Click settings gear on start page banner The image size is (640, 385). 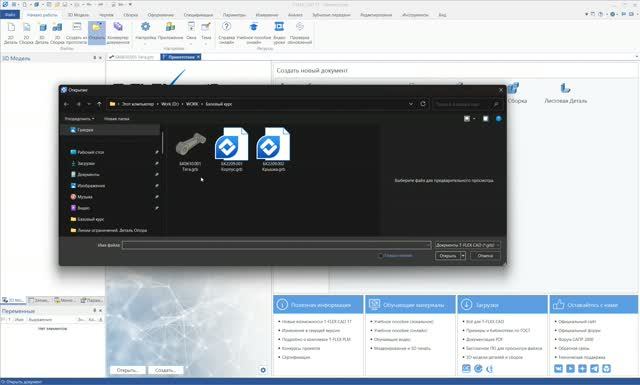click(263, 370)
